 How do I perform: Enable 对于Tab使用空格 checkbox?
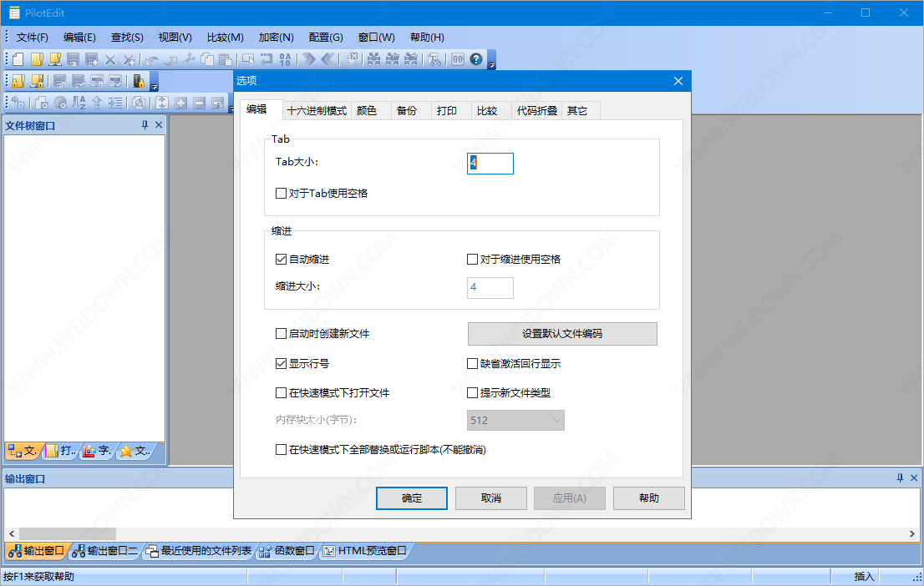point(282,193)
